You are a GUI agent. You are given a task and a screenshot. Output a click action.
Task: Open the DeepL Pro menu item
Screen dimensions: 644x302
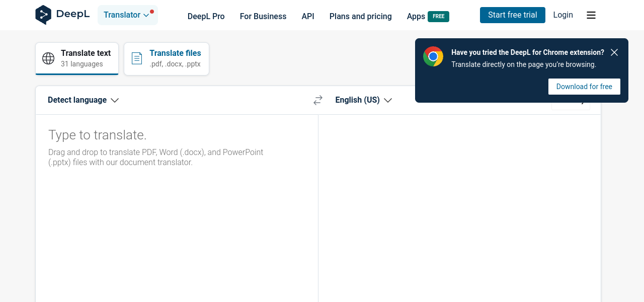coord(206,16)
